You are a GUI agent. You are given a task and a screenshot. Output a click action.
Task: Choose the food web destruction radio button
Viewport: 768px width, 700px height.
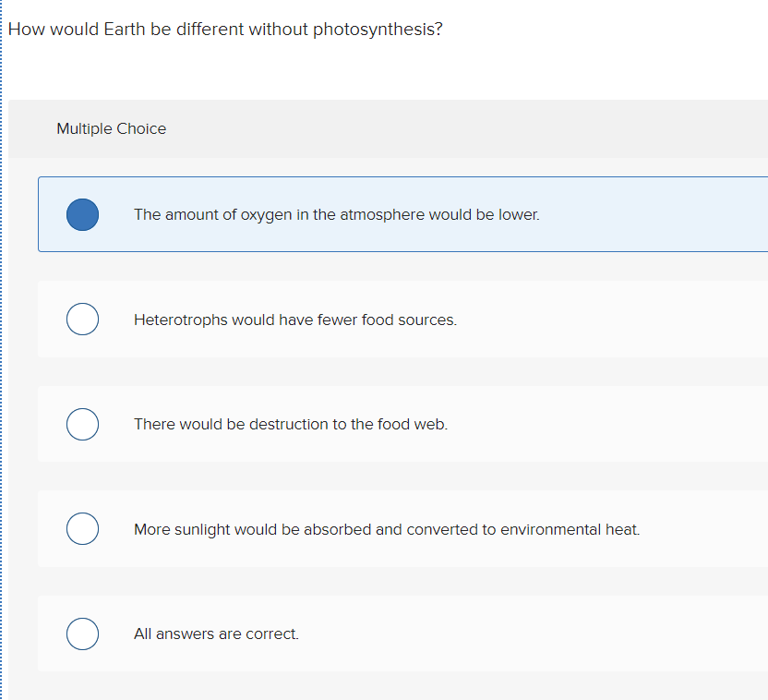pos(82,424)
